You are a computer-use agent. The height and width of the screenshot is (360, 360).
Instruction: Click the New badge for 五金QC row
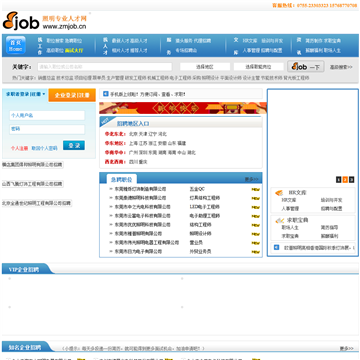pyautogui.click(x=255, y=189)
